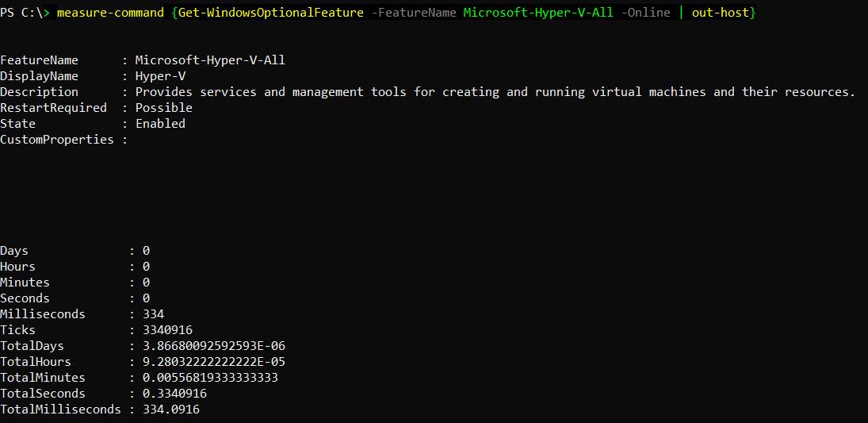This screenshot has height=423, width=868.
Task: Click the Days label
Action: (14, 251)
